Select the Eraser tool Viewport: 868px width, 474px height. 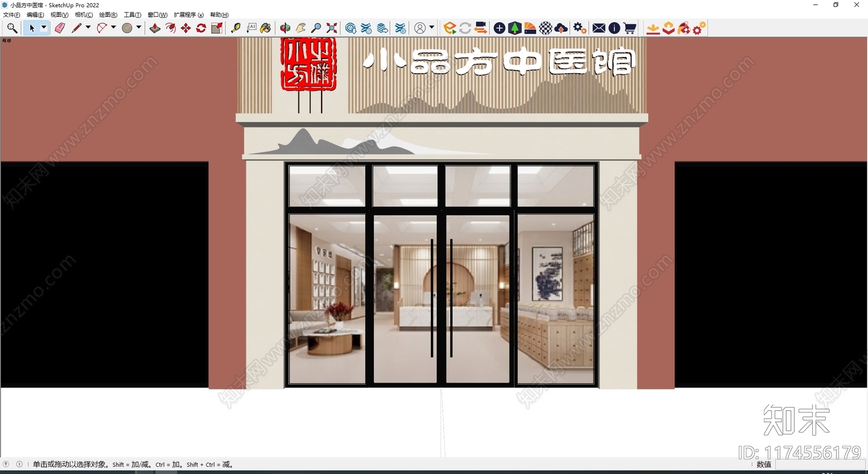[x=60, y=28]
